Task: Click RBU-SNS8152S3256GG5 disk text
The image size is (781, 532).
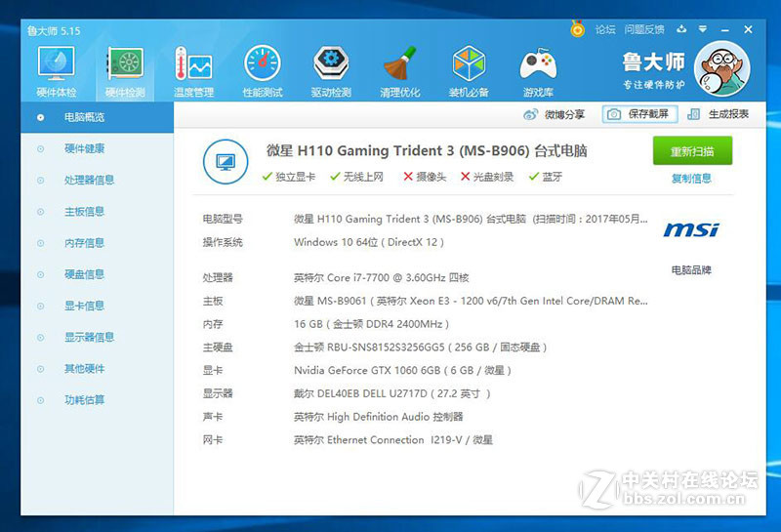Action: pyautogui.click(x=421, y=348)
